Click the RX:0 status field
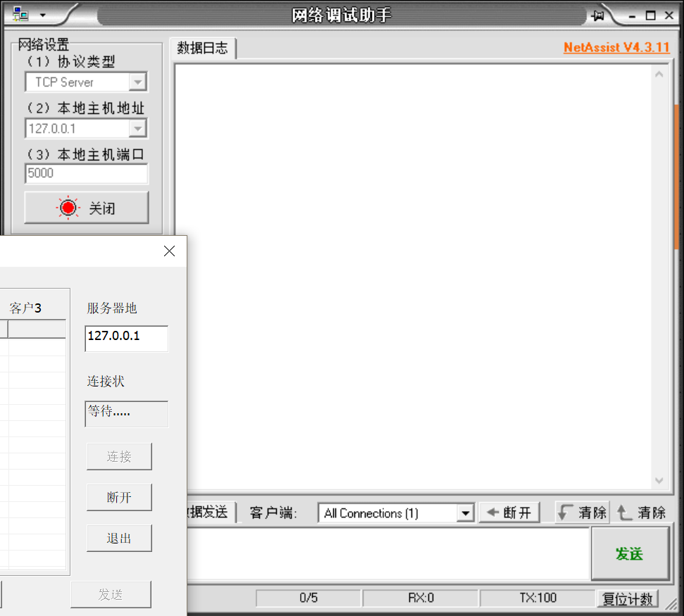This screenshot has height=616, width=684. tap(421, 598)
